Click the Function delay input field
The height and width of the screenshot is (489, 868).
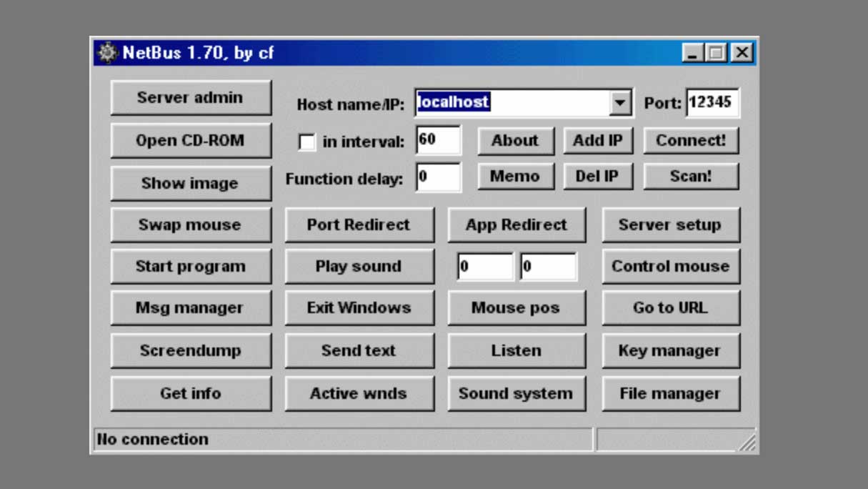(438, 177)
